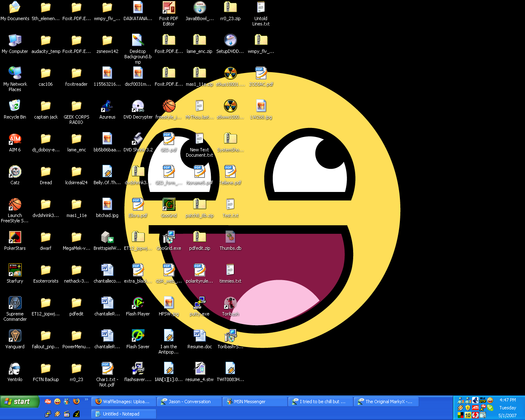Open MSN Messenger from the taskbar
The height and width of the screenshot is (420, 525).
click(x=255, y=402)
